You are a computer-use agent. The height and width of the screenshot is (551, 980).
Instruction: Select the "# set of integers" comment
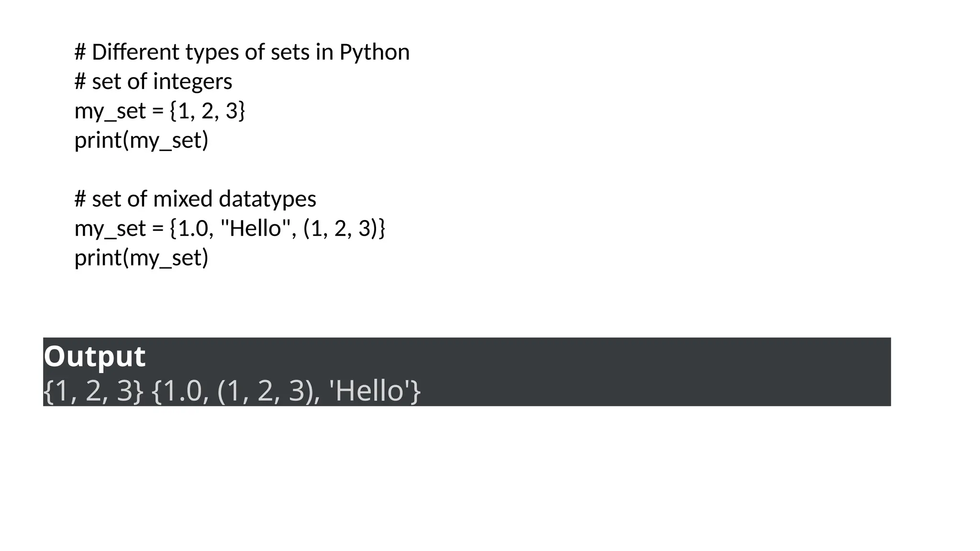(153, 81)
